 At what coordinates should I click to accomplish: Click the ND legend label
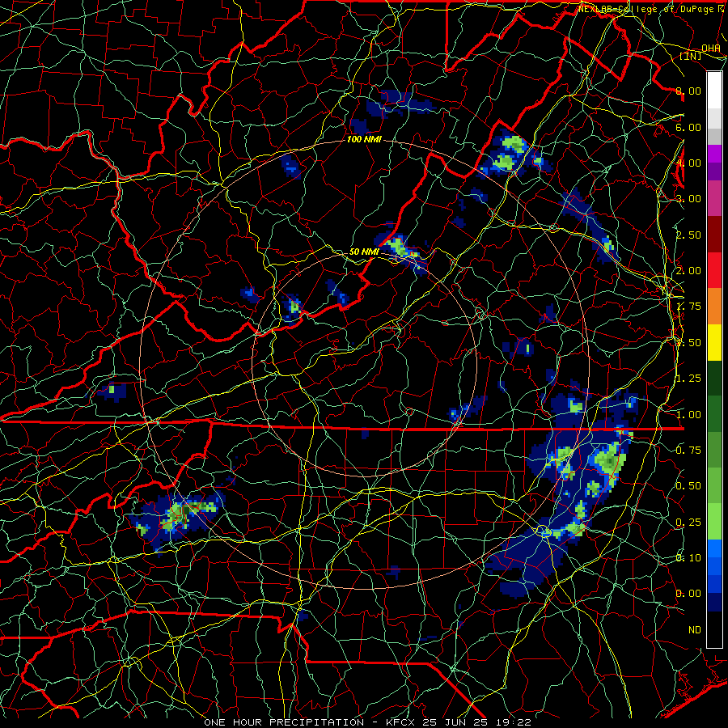(x=695, y=630)
